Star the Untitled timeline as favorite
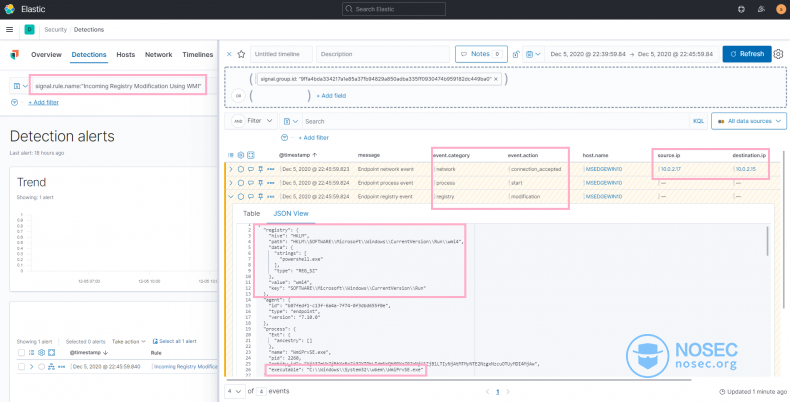This screenshot has height=402, width=790. (241, 54)
